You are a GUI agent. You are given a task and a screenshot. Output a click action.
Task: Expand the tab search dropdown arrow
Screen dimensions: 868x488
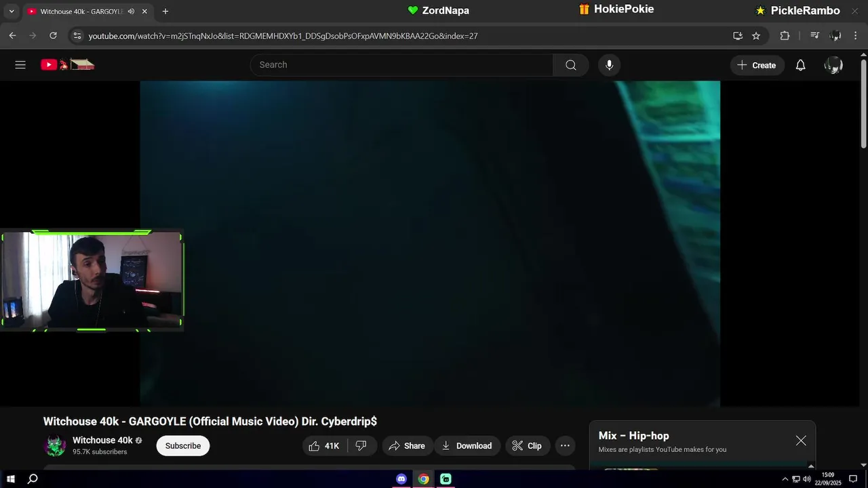click(11, 12)
